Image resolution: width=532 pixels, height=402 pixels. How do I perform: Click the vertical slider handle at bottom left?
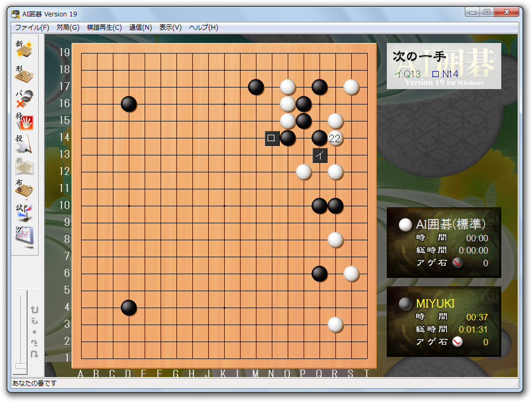21,366
